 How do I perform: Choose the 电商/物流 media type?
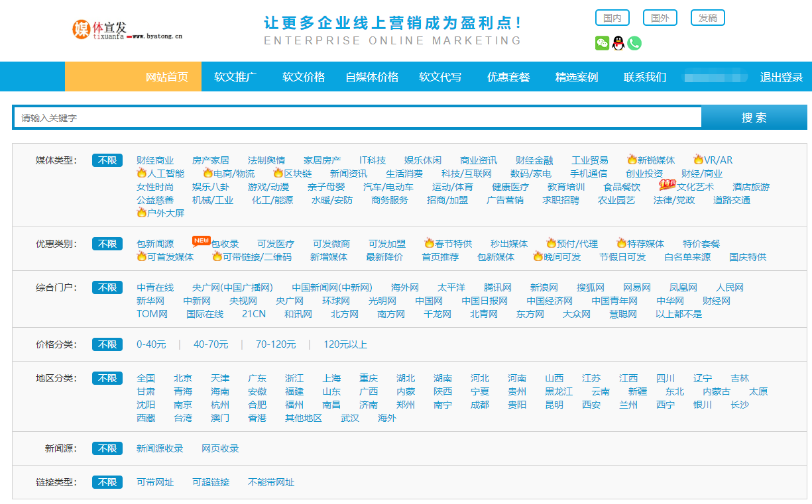(229, 174)
